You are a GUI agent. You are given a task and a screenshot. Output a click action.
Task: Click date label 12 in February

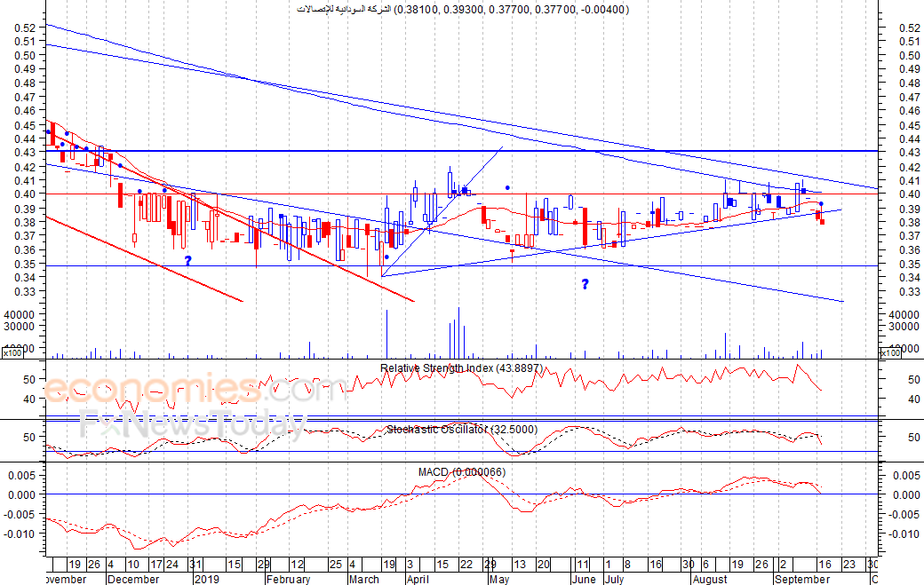[x=297, y=565]
